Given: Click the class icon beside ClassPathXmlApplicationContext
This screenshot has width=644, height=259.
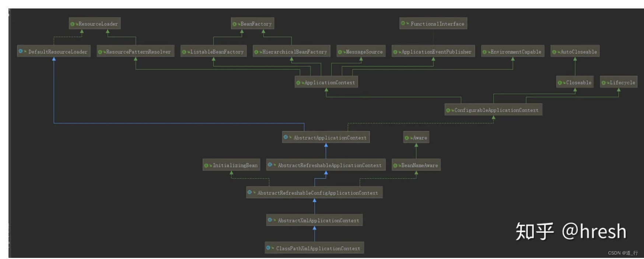Looking at the screenshot, I should click(268, 248).
